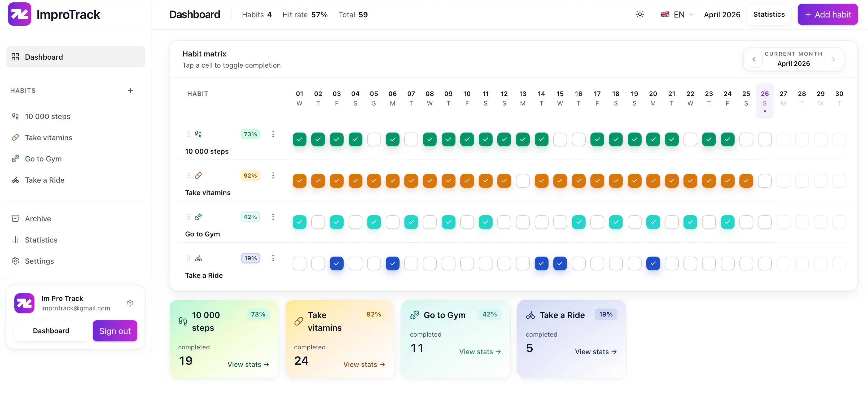Viewport: 868px width, 396px height.
Task: Check 10 000 steps on day 05
Action: click(x=374, y=139)
